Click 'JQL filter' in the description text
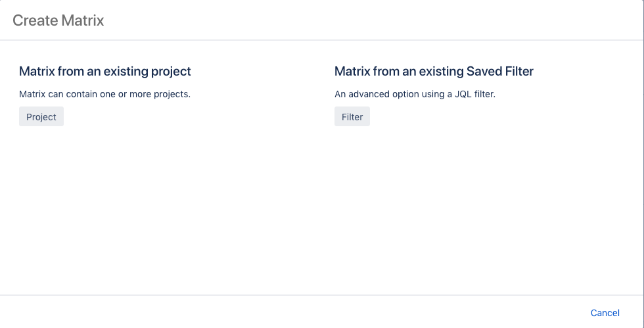The width and height of the screenshot is (644, 328). tap(471, 94)
